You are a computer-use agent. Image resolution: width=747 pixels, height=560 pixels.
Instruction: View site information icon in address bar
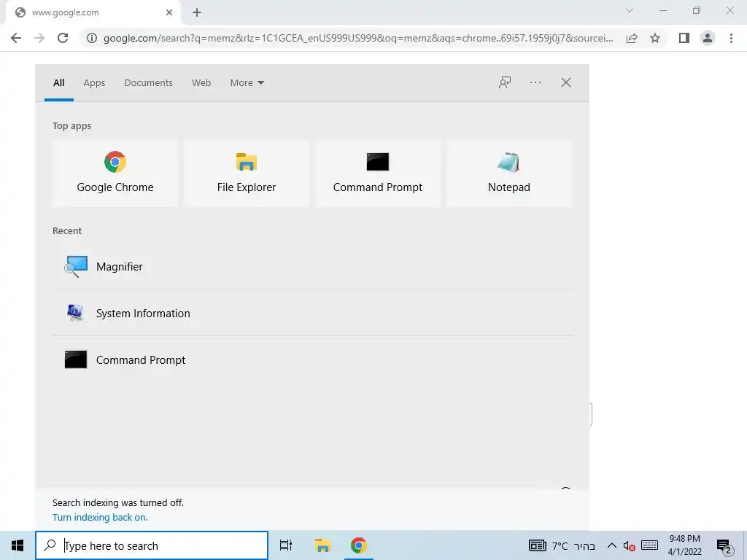[x=91, y=38]
